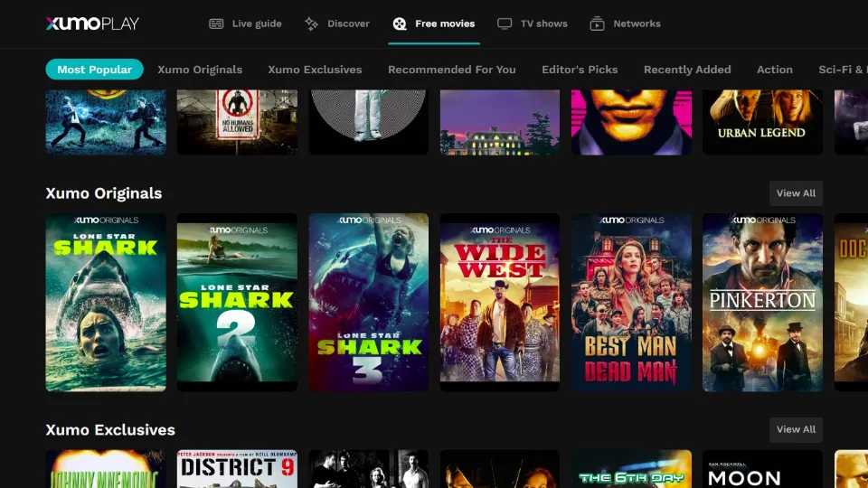Open the District 9 movie poster
The image size is (868, 488).
(x=237, y=469)
